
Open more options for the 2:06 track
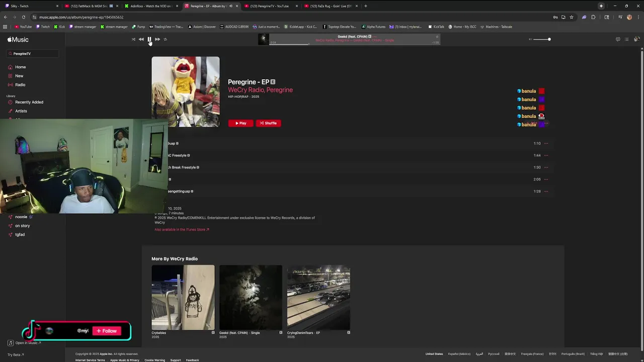pos(546,179)
